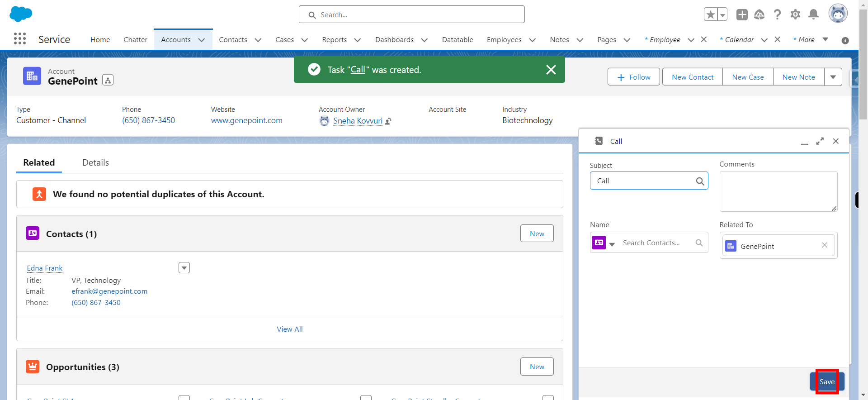
Task: Expand the Dashboards tab dropdown
Action: pos(424,40)
